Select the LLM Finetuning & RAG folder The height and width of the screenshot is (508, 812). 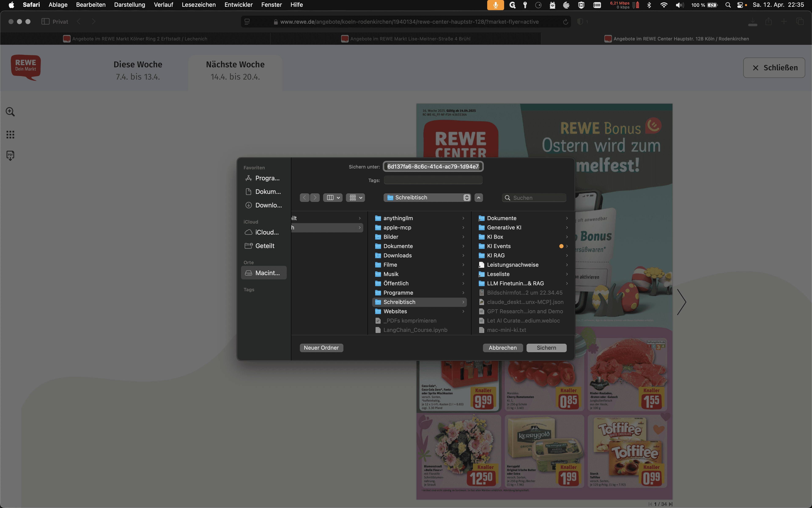(x=523, y=284)
